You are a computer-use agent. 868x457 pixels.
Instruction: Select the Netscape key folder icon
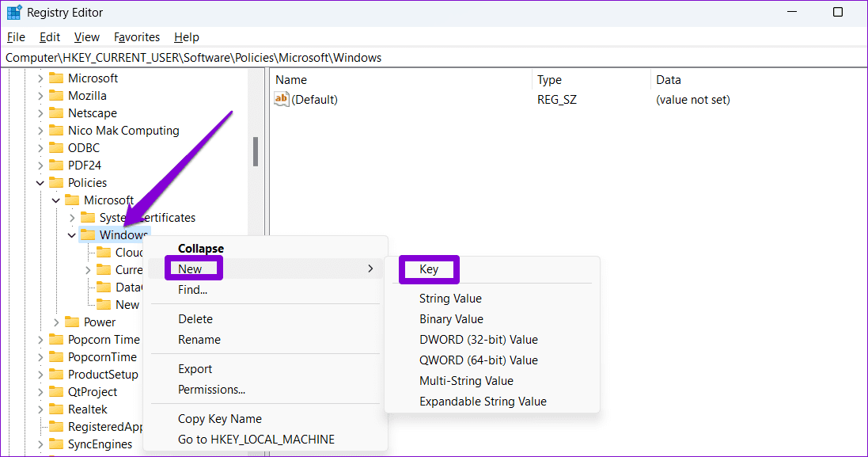click(x=56, y=113)
